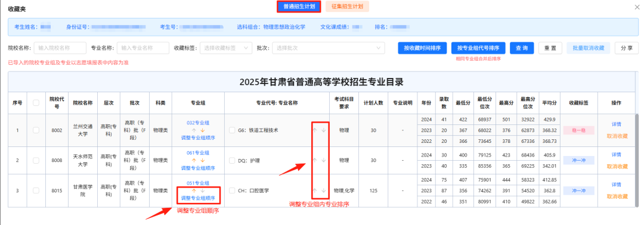Click the 按专业组代号排序 button
The image size is (644, 225).
coord(478,48)
